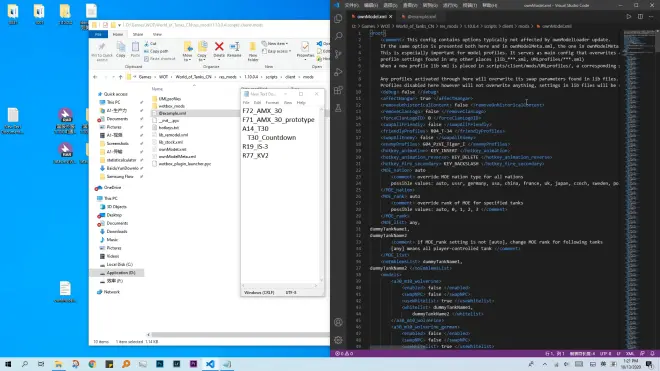This screenshot has width=660, height=371.
Task: Open Source Control view in VS Code
Action: click(338, 54)
